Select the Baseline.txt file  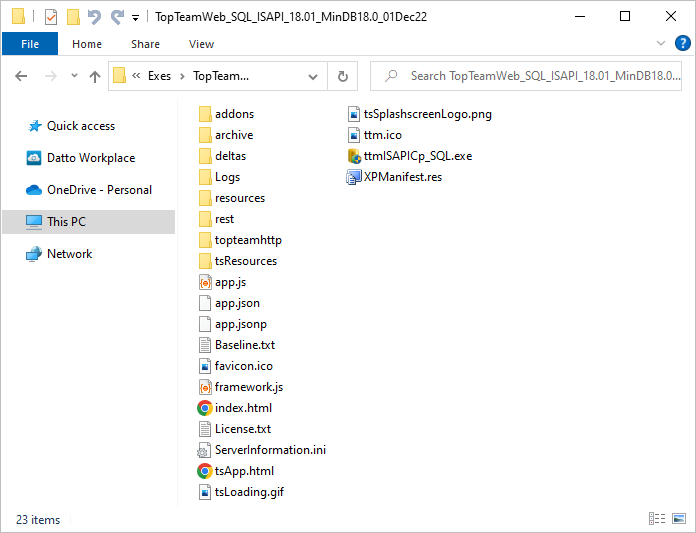(x=237, y=345)
